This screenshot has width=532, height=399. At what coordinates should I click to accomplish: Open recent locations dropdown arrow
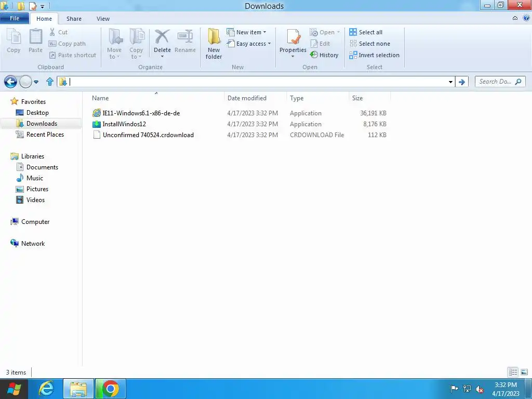click(x=36, y=82)
